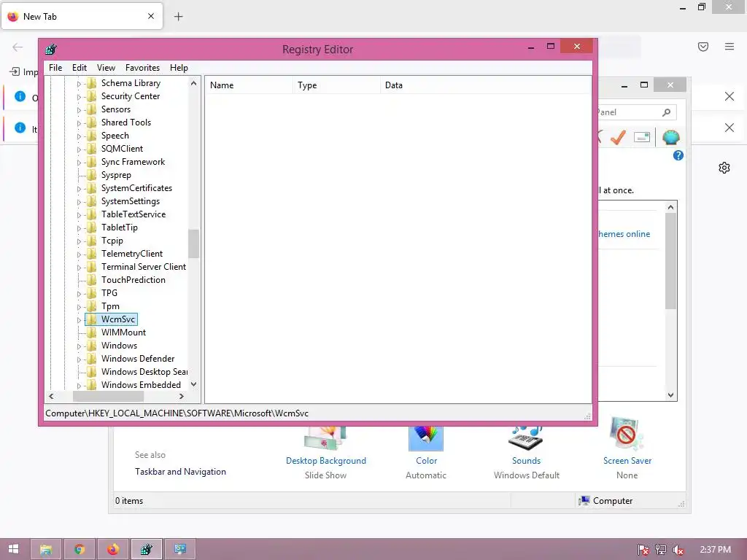Click the themes online link
Viewport: 747px width, 560px height.
(x=624, y=234)
